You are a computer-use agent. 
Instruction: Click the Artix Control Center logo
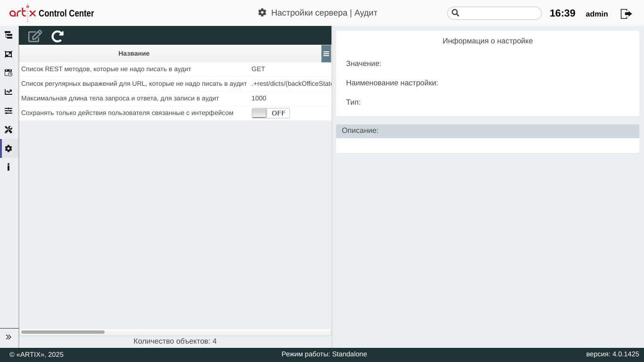tap(52, 13)
